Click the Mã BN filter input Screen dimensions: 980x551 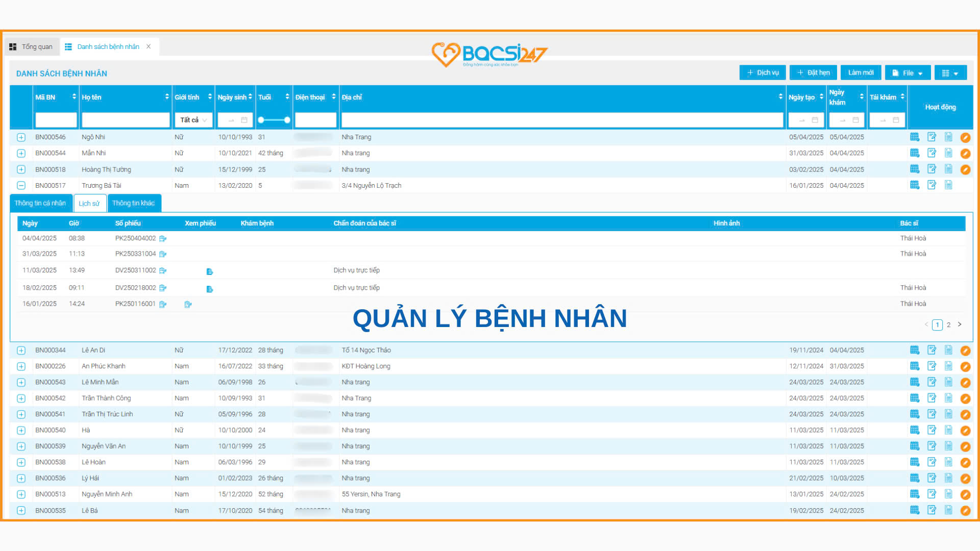56,120
